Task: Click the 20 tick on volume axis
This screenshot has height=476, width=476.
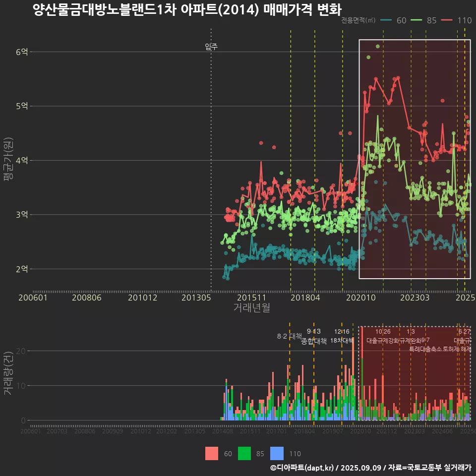Action: pos(21,351)
